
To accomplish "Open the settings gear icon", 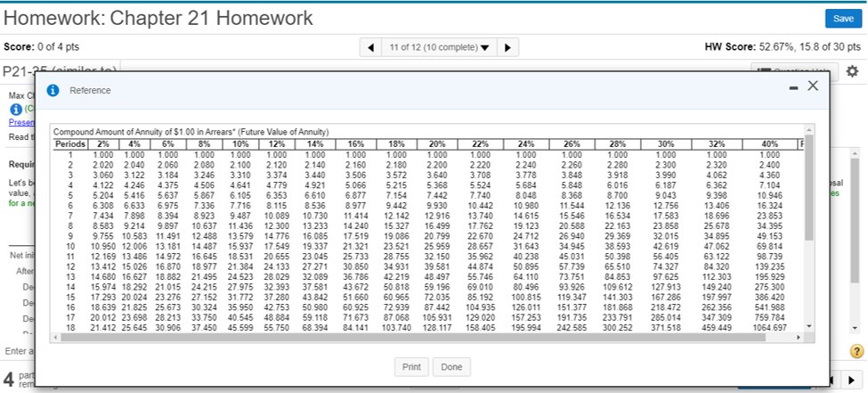I will [x=853, y=71].
